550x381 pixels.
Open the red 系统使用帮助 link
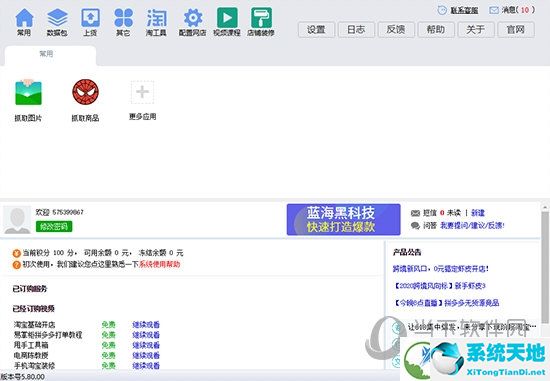(160, 264)
